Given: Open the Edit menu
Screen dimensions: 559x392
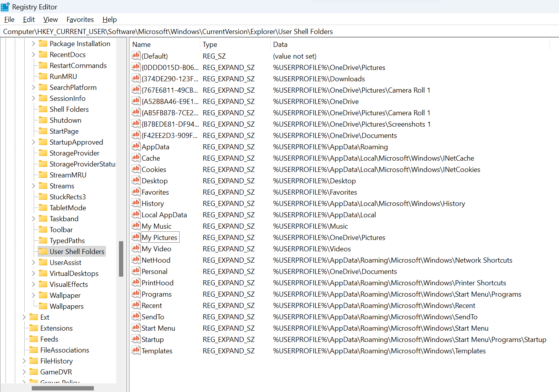Looking at the screenshot, I should click(28, 19).
